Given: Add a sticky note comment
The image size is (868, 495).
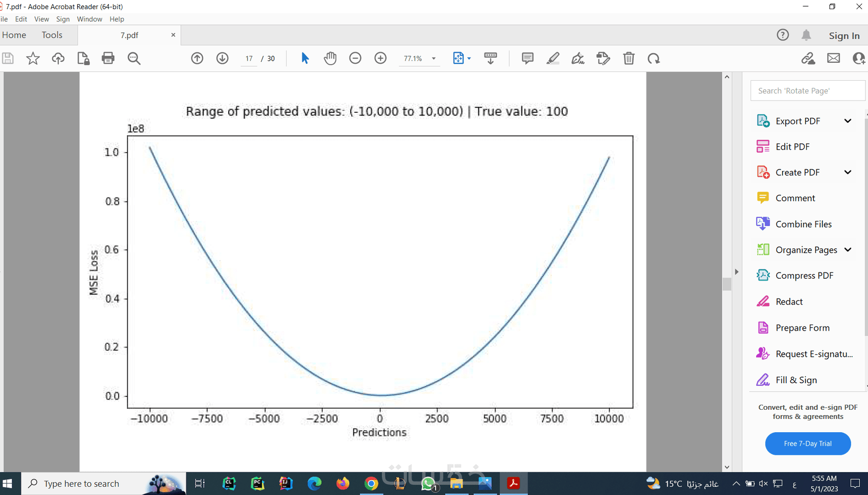Looking at the screenshot, I should coord(527,58).
